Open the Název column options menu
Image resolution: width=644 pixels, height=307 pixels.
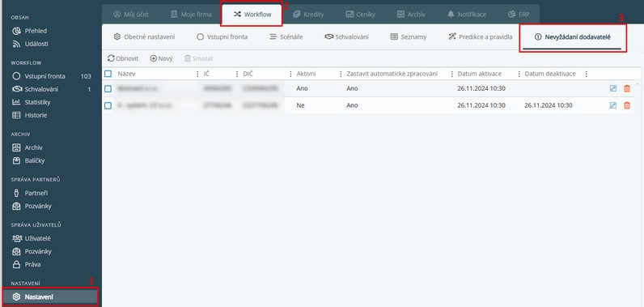[x=198, y=74]
